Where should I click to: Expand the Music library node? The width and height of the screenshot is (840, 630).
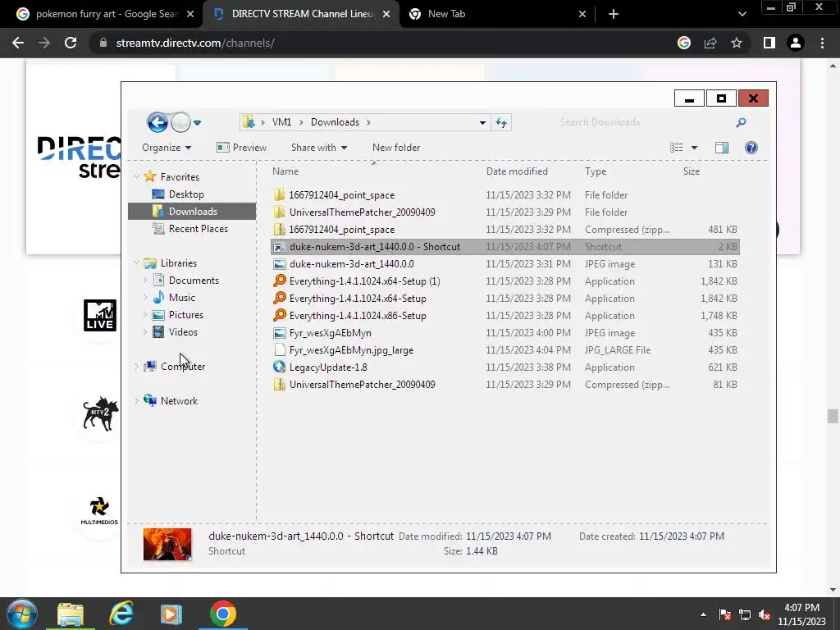point(144,297)
